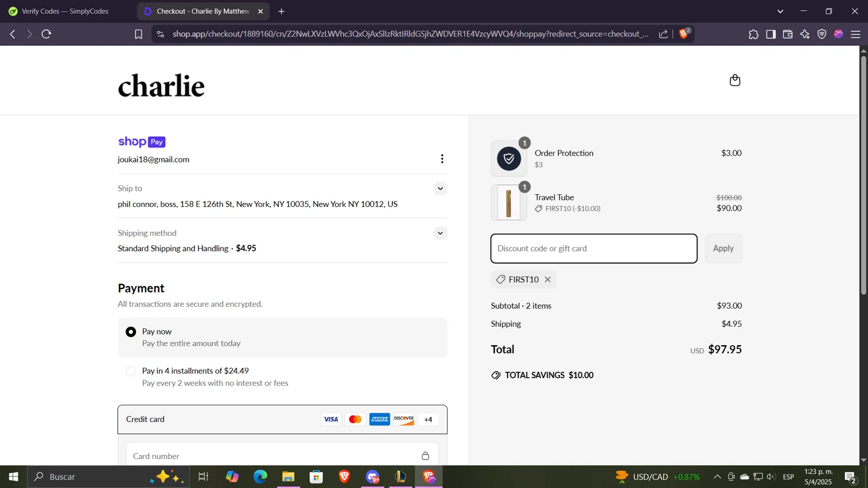Screen dimensions: 868x488
Task: Go forward to the next page
Action: pyautogui.click(x=29, y=34)
